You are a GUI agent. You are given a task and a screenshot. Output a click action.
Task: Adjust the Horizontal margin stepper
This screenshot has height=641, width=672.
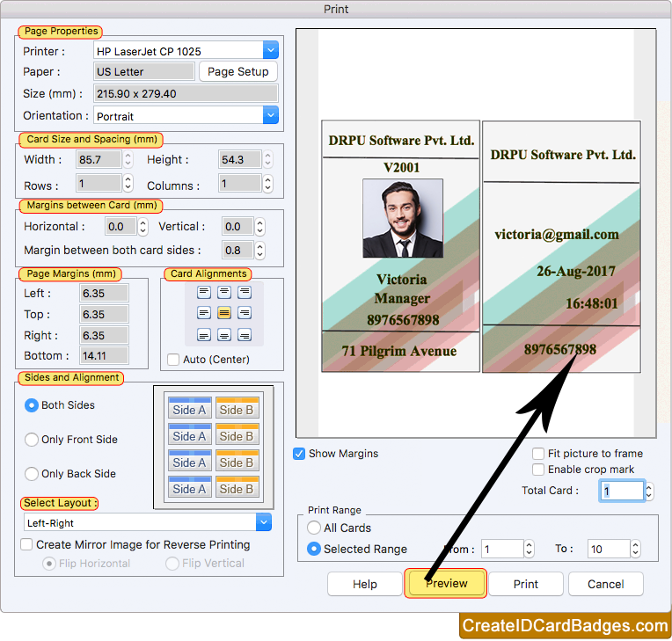click(143, 227)
